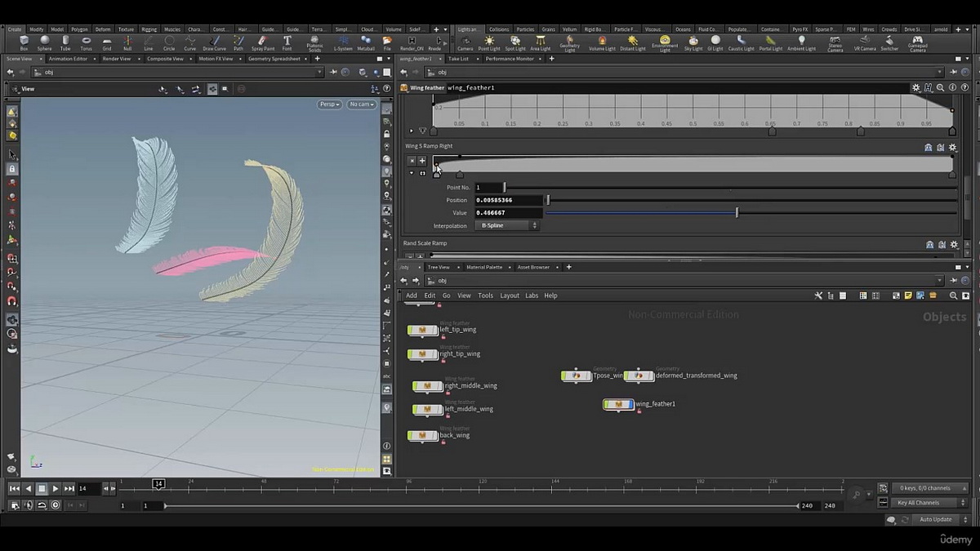The height and width of the screenshot is (551, 980).
Task: Open the Labs menu in network editor
Action: pos(532,295)
